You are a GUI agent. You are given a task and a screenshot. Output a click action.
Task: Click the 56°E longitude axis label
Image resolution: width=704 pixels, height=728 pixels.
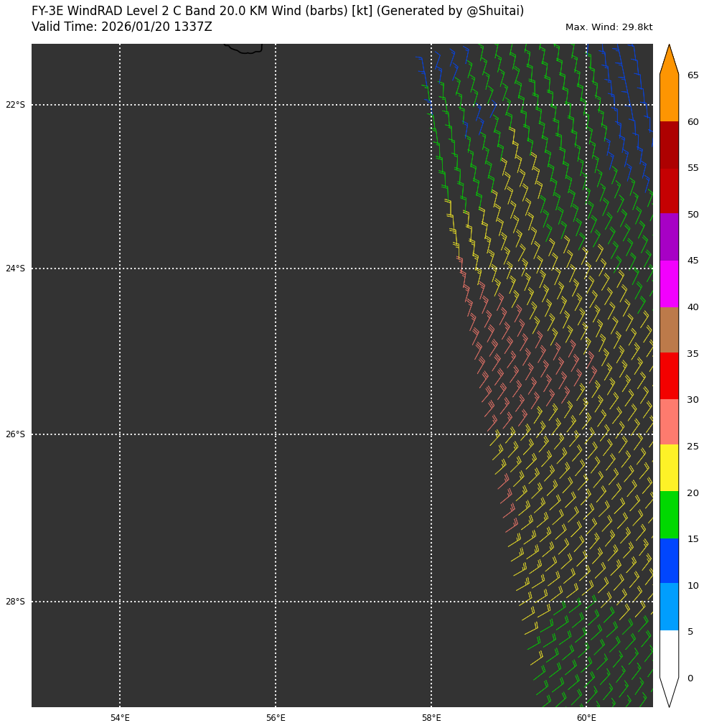[x=276, y=718]
